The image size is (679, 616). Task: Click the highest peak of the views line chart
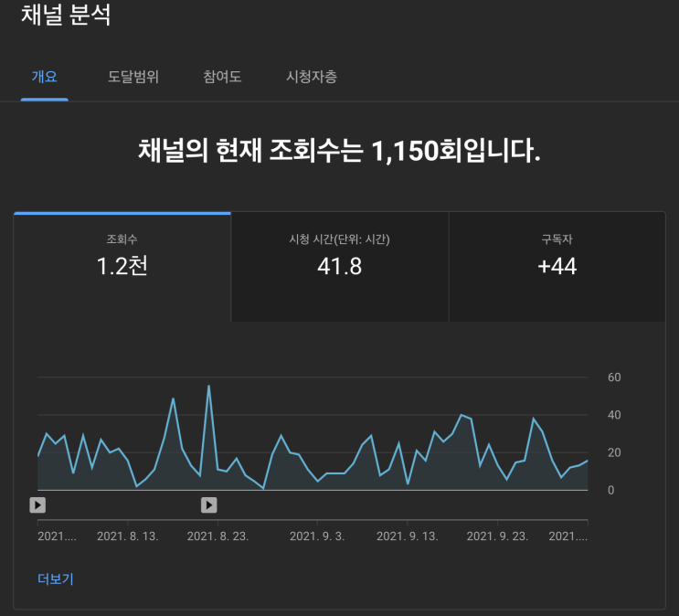click(208, 386)
